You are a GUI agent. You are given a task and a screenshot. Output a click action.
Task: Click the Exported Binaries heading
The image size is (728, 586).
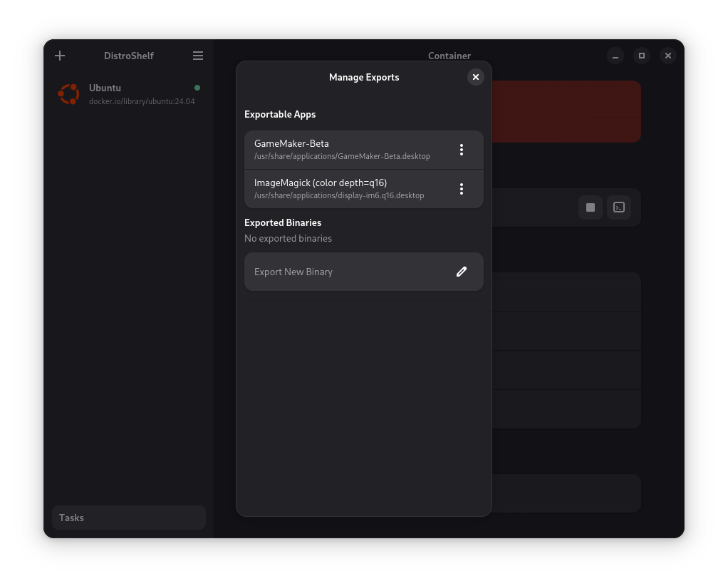[283, 222]
